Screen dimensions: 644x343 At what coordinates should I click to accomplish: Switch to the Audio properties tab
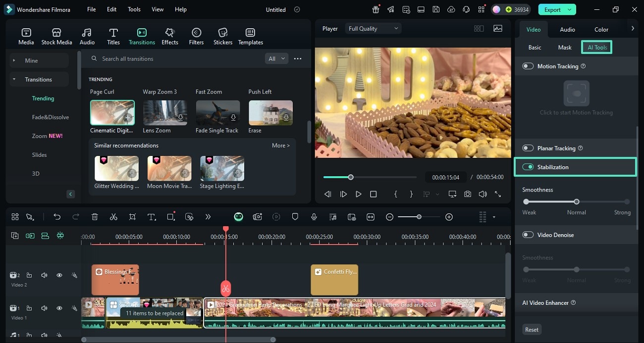point(567,30)
